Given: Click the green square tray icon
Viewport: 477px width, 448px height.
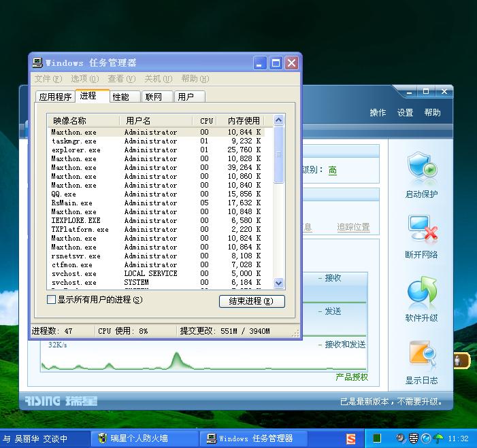Looking at the screenshot, I should point(376,438).
